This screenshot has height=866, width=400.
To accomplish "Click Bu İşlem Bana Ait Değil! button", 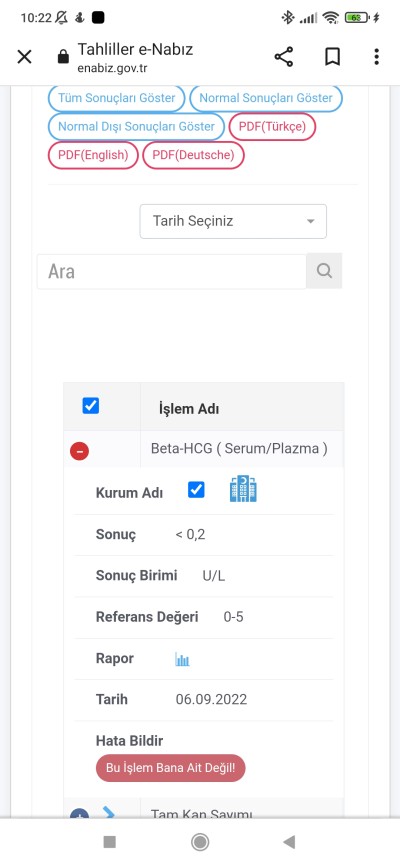I will pyautogui.click(x=171, y=768).
